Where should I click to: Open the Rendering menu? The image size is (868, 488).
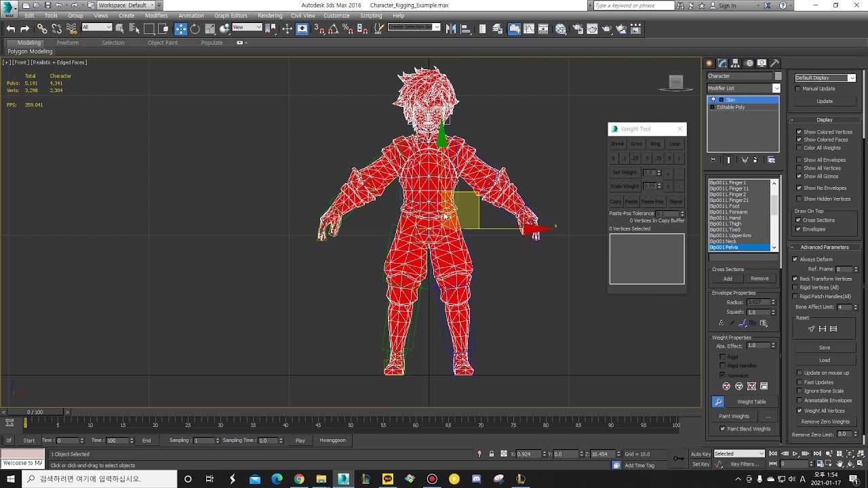[270, 16]
